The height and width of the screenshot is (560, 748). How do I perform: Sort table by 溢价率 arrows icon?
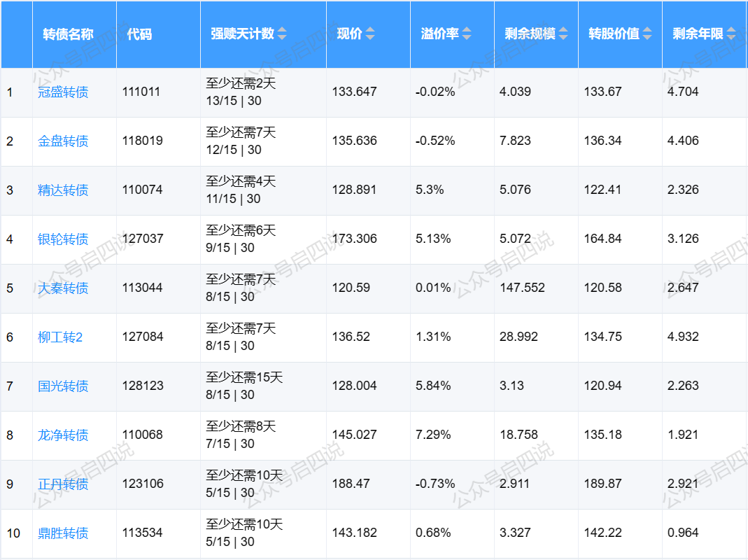[x=467, y=34]
